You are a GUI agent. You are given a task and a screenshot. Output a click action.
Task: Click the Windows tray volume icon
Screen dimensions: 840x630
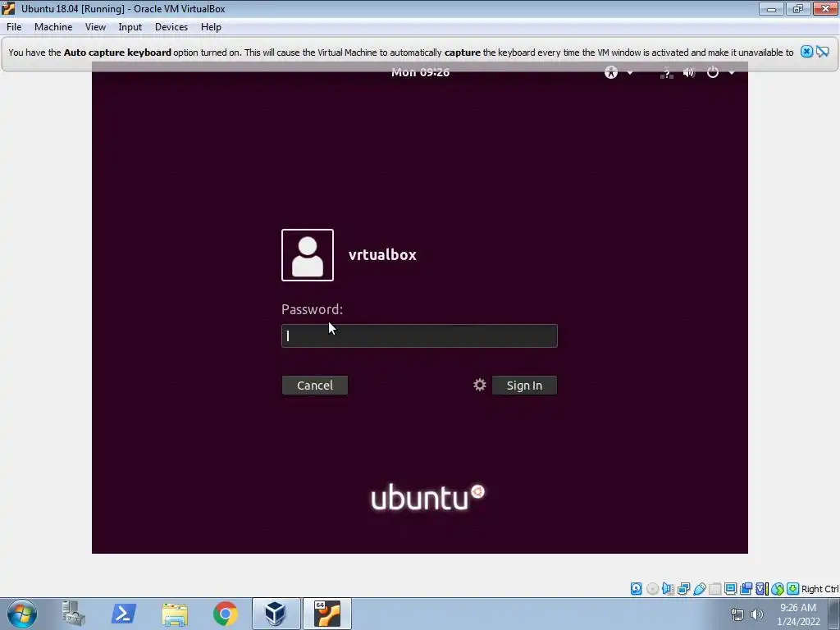pyautogui.click(x=756, y=614)
